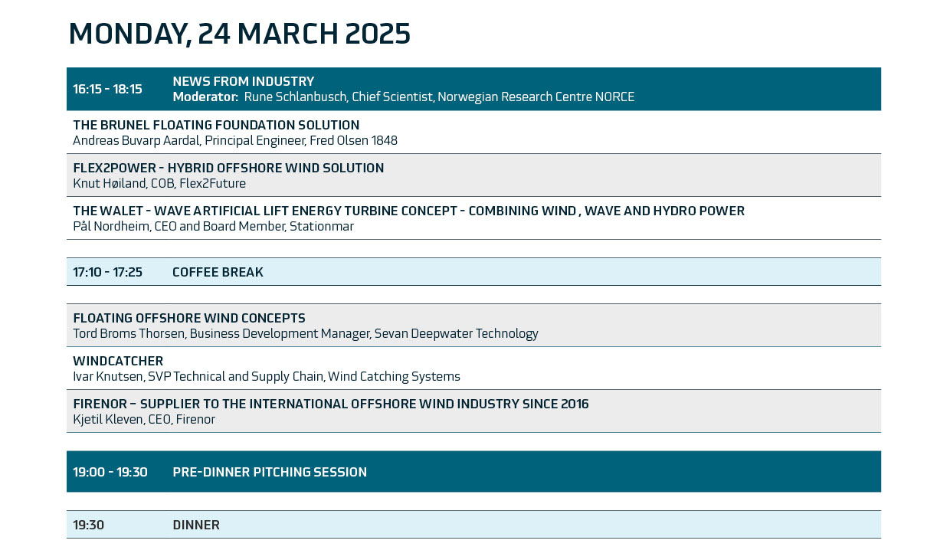
Task: Select Kjetil Kleven, CEO, Firenor text
Action: [144, 419]
